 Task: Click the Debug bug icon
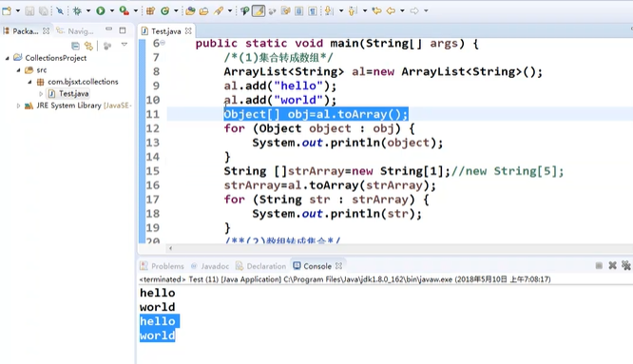77,10
